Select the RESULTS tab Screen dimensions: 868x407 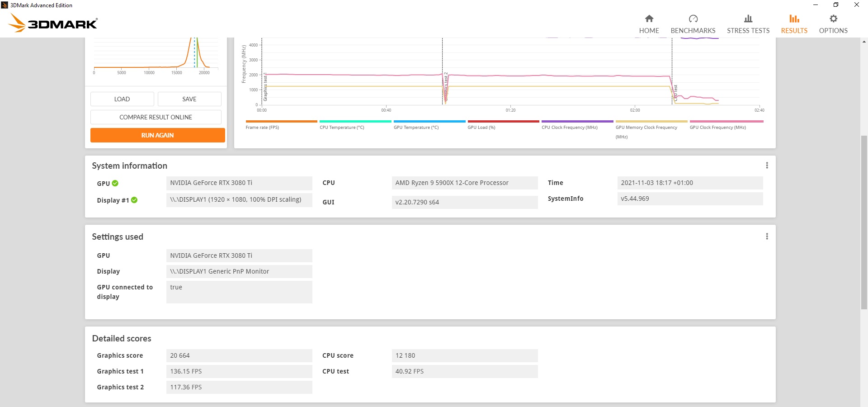click(x=794, y=24)
